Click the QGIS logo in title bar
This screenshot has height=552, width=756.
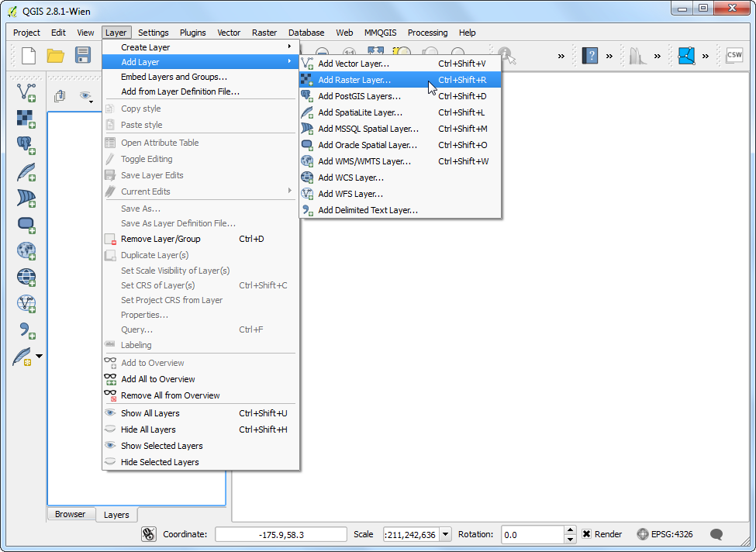[12, 11]
